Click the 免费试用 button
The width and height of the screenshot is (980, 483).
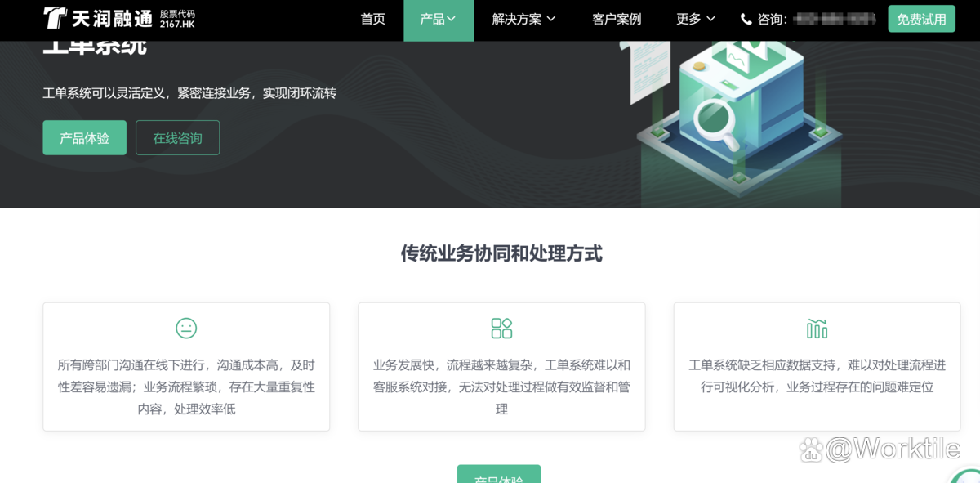tap(921, 19)
